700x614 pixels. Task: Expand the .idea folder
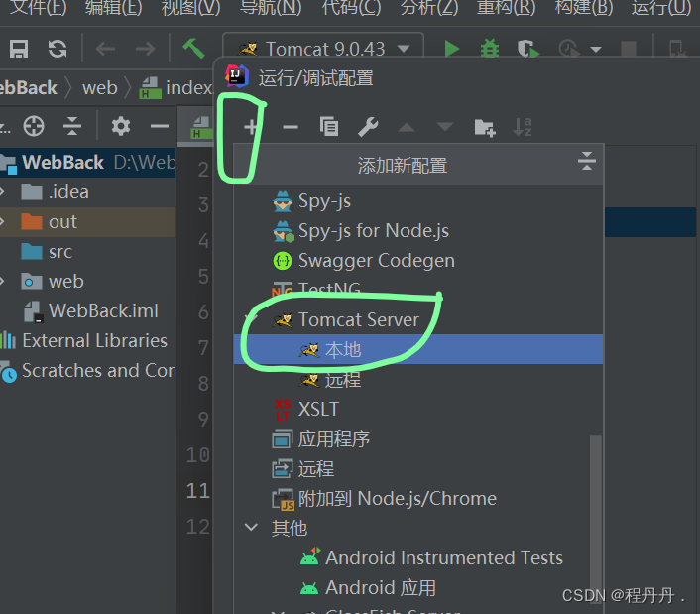3,192
